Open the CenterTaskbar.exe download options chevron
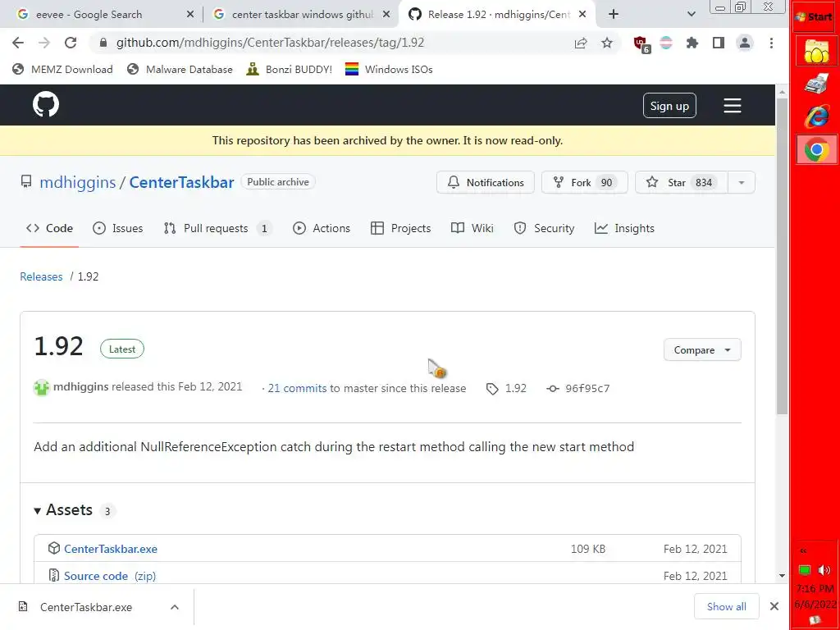Image resolution: width=840 pixels, height=630 pixels. coord(175,607)
